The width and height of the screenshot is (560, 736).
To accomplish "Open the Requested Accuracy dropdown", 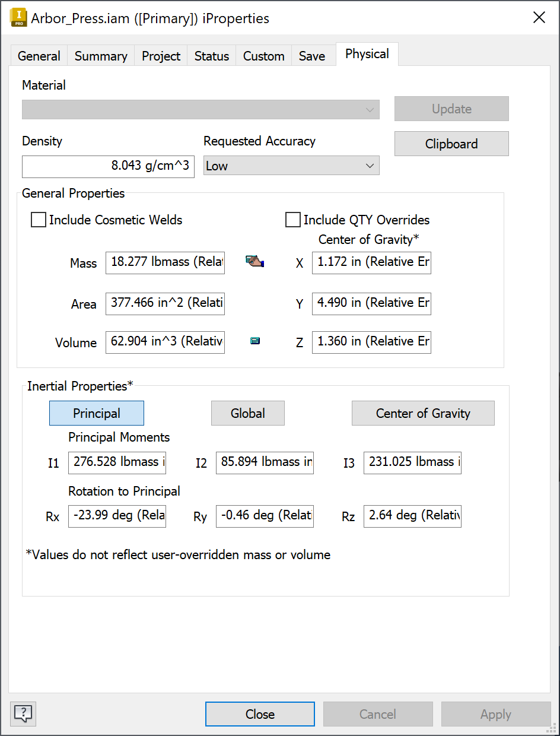I will pos(291,166).
